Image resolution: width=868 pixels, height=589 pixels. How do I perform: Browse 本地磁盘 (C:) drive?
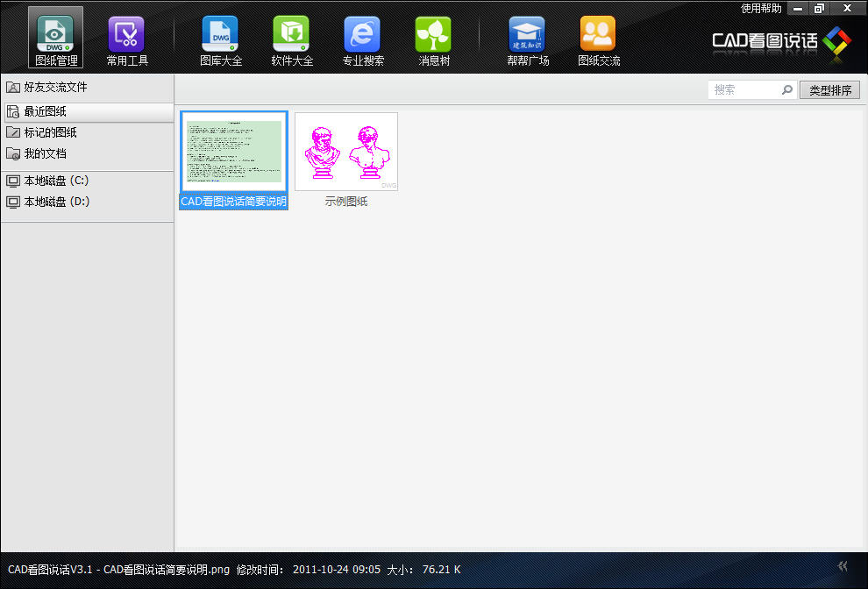point(88,181)
